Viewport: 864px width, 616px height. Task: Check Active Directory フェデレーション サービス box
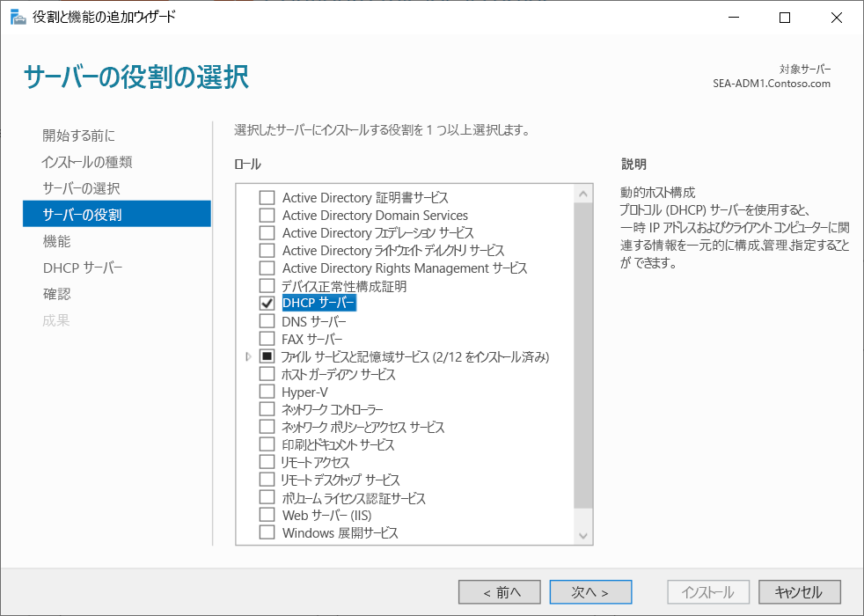(x=267, y=233)
